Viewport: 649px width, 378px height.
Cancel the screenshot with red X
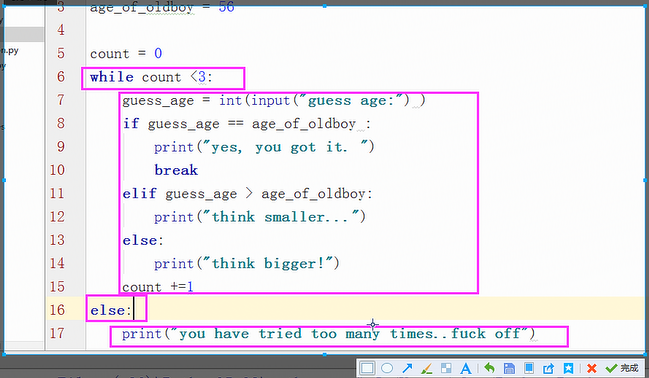click(592, 368)
